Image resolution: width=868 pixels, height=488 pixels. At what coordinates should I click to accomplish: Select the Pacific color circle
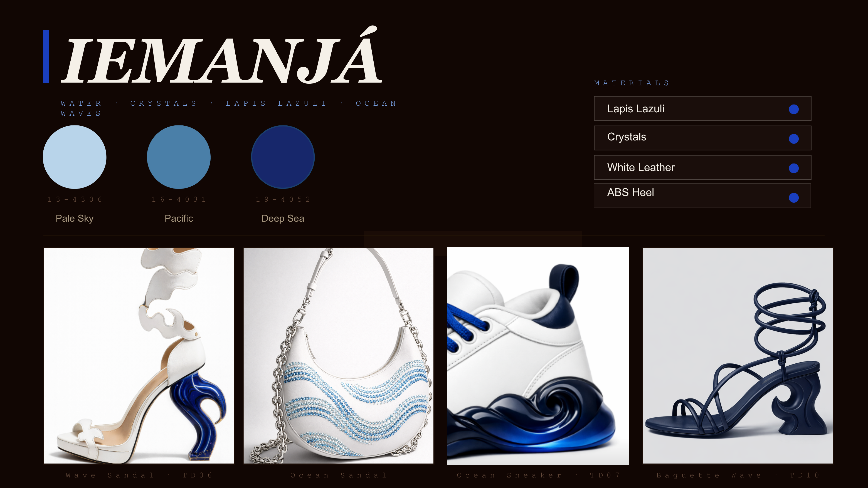[179, 157]
